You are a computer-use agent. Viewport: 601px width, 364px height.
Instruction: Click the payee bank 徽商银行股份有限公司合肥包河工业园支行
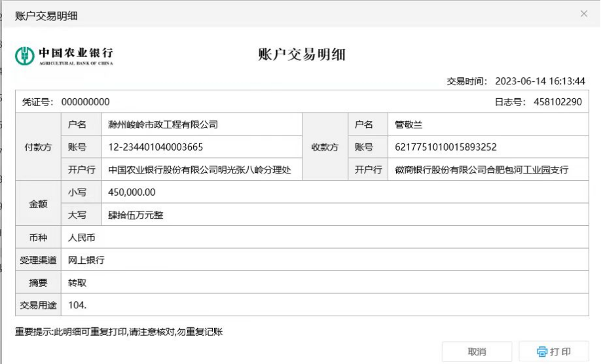click(482, 170)
